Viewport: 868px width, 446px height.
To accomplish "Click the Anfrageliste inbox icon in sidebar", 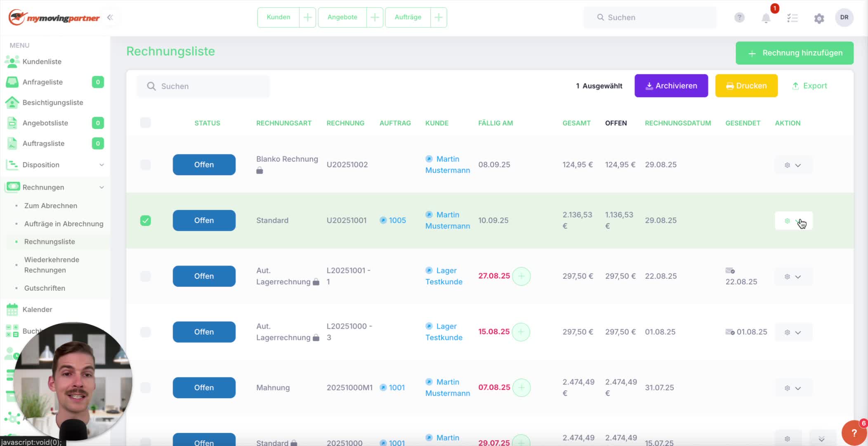I will [x=12, y=82].
